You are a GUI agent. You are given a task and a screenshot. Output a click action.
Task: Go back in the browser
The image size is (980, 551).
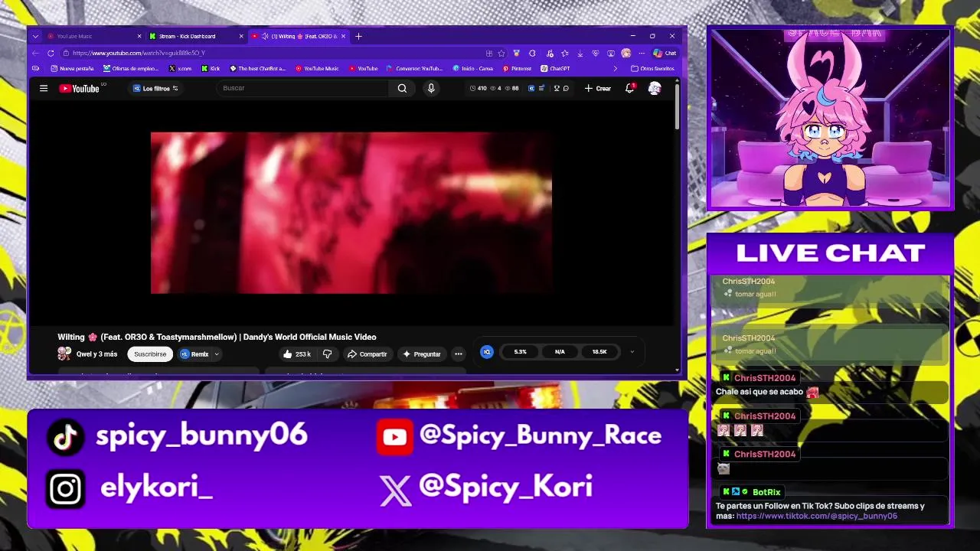point(35,53)
